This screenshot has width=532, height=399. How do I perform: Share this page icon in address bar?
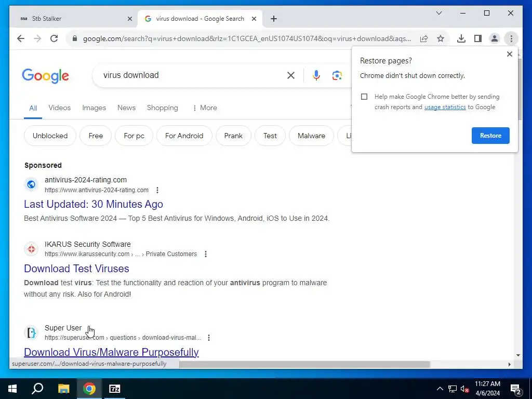click(424, 38)
